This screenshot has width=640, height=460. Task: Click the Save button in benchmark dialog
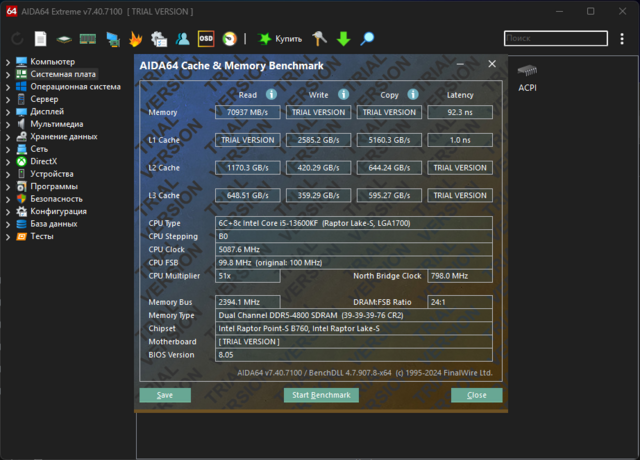point(165,395)
